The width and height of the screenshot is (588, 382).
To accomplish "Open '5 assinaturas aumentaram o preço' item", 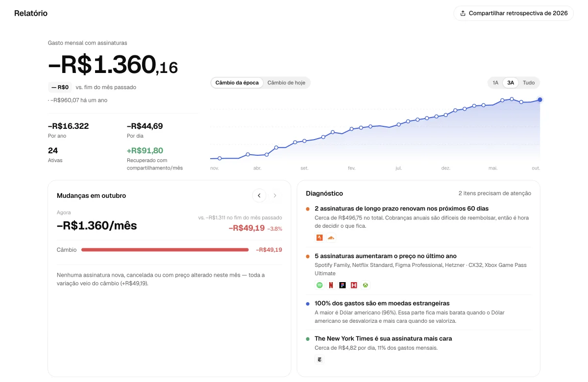I will point(418,271).
